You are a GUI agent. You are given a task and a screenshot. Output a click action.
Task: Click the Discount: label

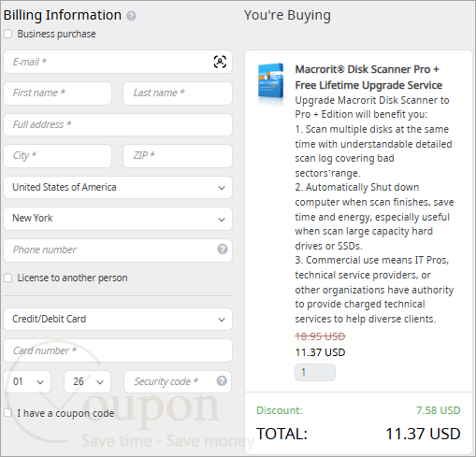point(280,410)
